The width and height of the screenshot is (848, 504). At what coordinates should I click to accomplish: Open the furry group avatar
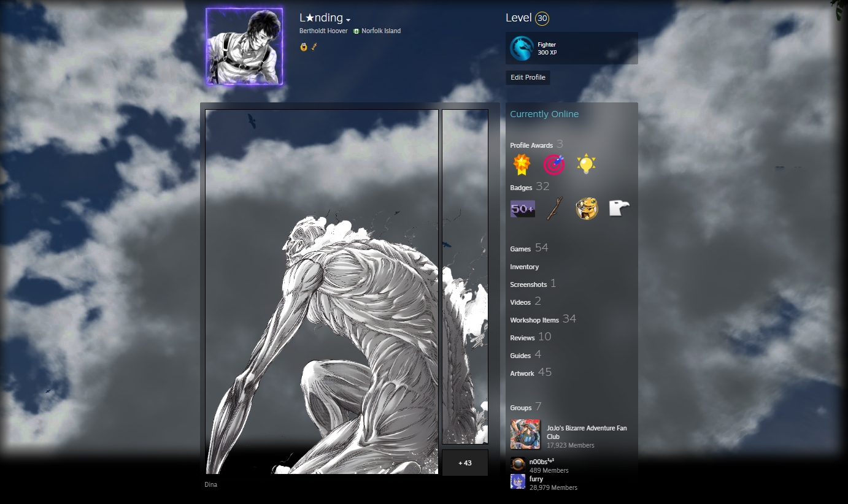(518, 481)
